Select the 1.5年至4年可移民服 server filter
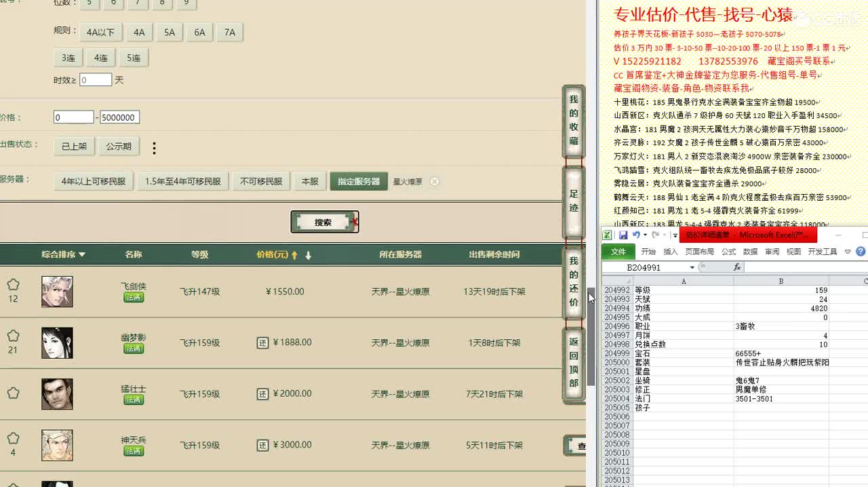The height and width of the screenshot is (487, 868). point(183,181)
